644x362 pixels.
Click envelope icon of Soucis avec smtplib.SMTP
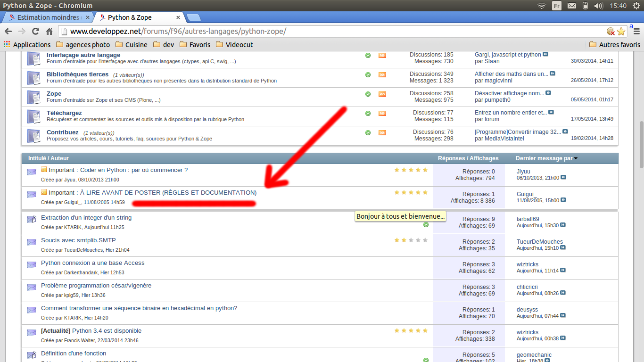32,242
